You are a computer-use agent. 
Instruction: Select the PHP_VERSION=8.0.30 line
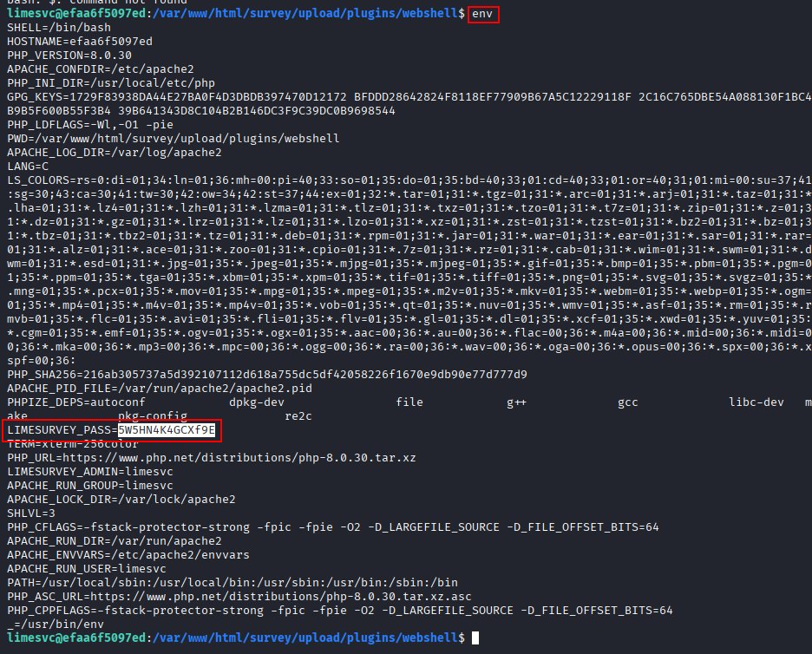click(69, 56)
